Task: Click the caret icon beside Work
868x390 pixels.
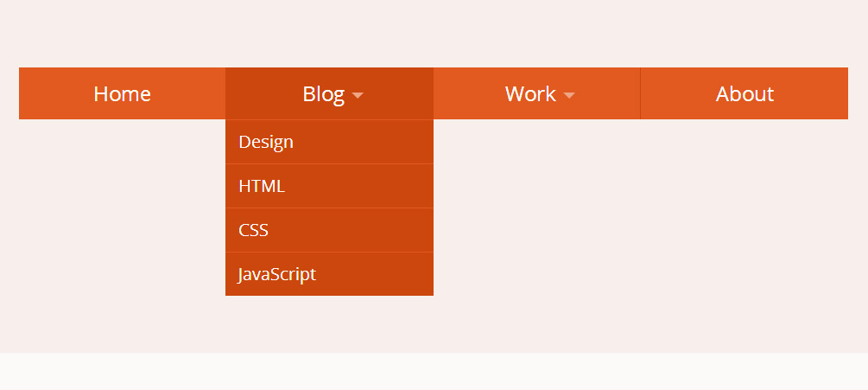Action: pos(569,96)
